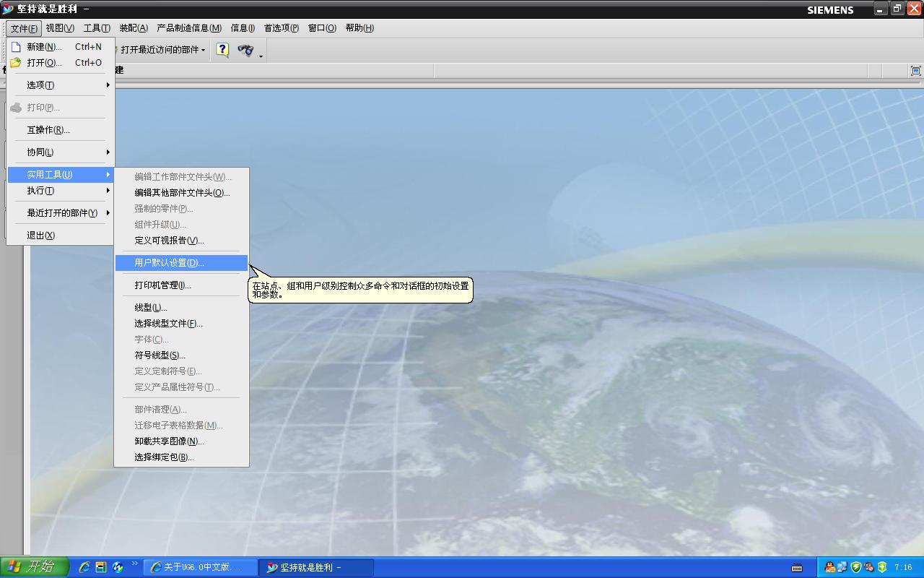Open 打印机管理(I)...
This screenshot has height=578, width=924.
coord(181,285)
